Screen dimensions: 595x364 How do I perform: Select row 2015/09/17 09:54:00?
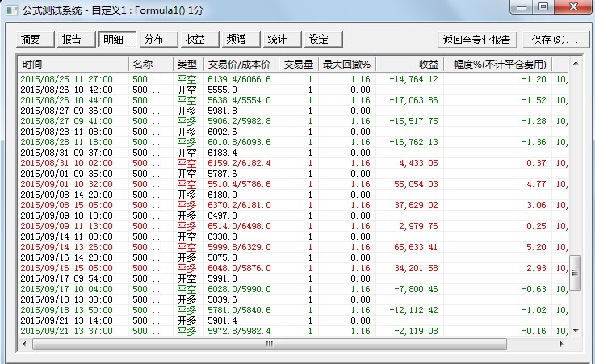[x=293, y=278]
